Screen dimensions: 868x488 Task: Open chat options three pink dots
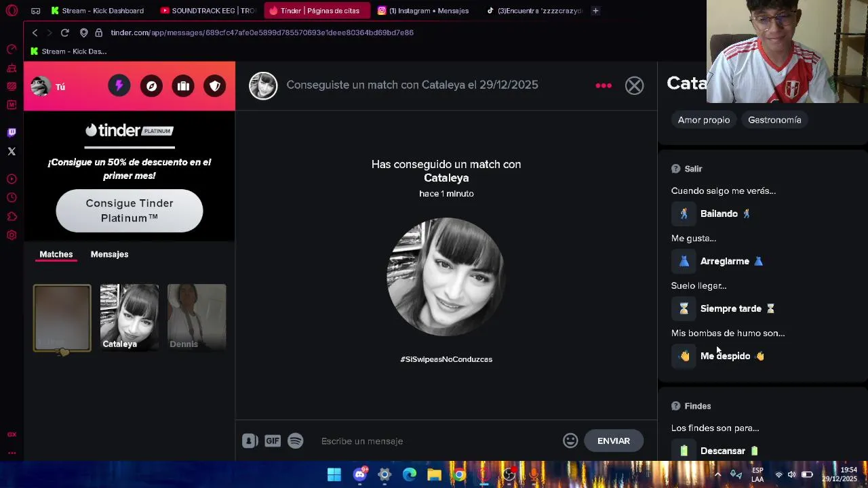point(604,85)
